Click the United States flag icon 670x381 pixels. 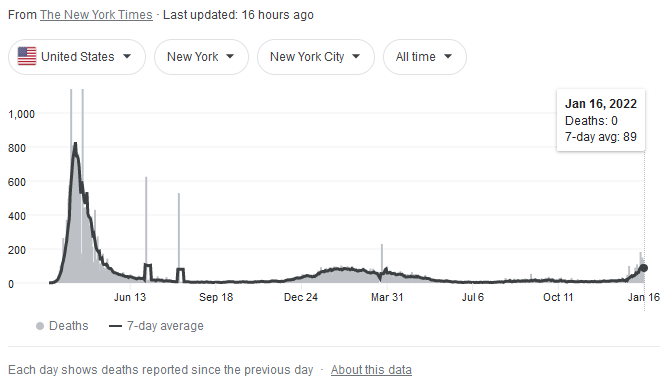coord(27,56)
